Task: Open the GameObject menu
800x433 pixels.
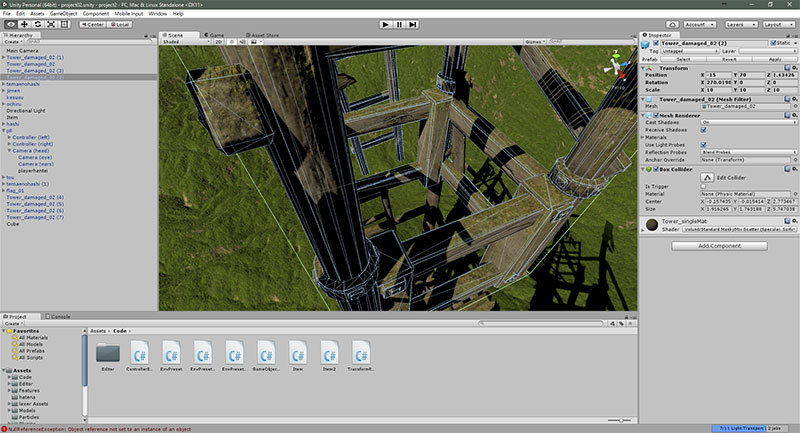Action: tap(63, 14)
